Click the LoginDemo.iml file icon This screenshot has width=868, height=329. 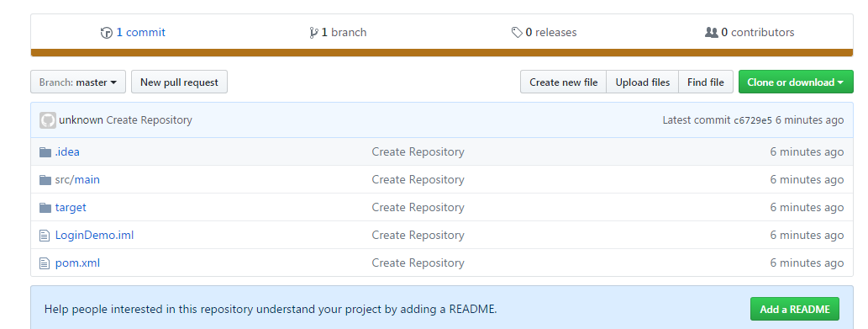coord(45,236)
